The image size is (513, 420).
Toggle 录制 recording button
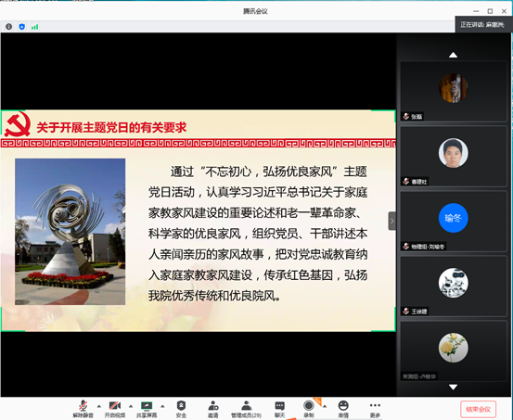coord(309,409)
